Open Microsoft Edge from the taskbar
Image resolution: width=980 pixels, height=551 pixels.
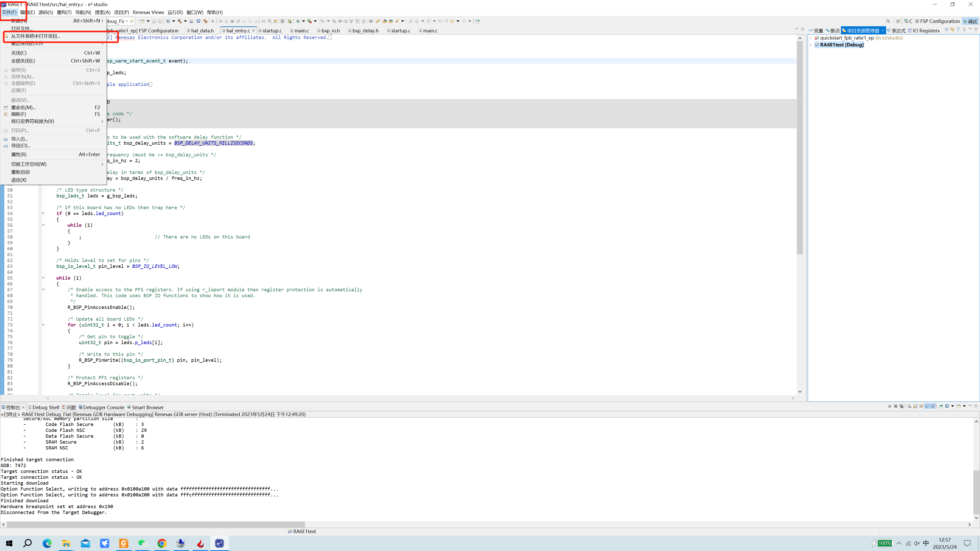[x=47, y=543]
